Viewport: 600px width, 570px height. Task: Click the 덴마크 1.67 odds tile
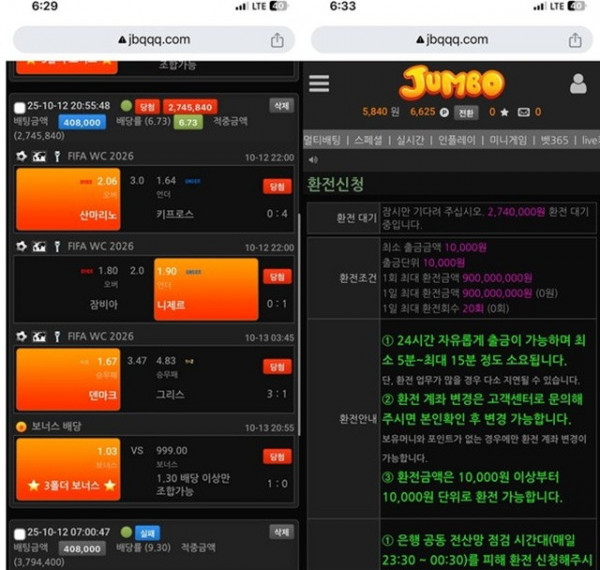[68, 378]
